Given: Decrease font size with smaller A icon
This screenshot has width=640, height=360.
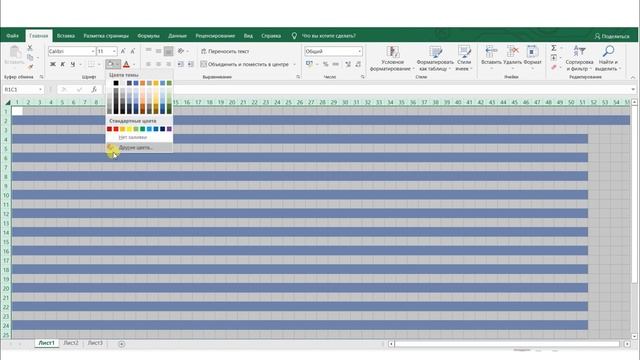Looking at the screenshot, I should pyautogui.click(x=133, y=51).
